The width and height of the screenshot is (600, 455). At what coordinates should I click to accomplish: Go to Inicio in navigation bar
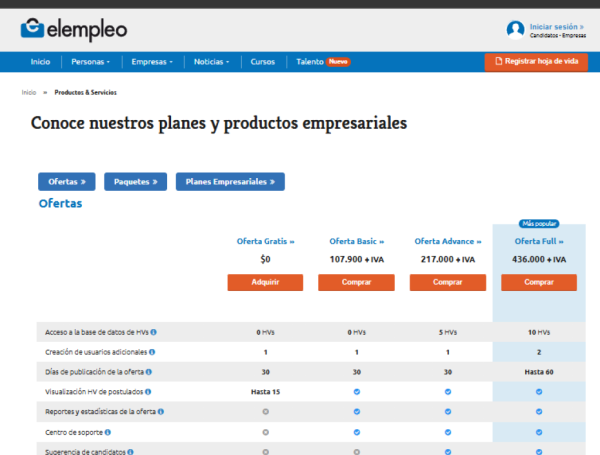click(40, 62)
